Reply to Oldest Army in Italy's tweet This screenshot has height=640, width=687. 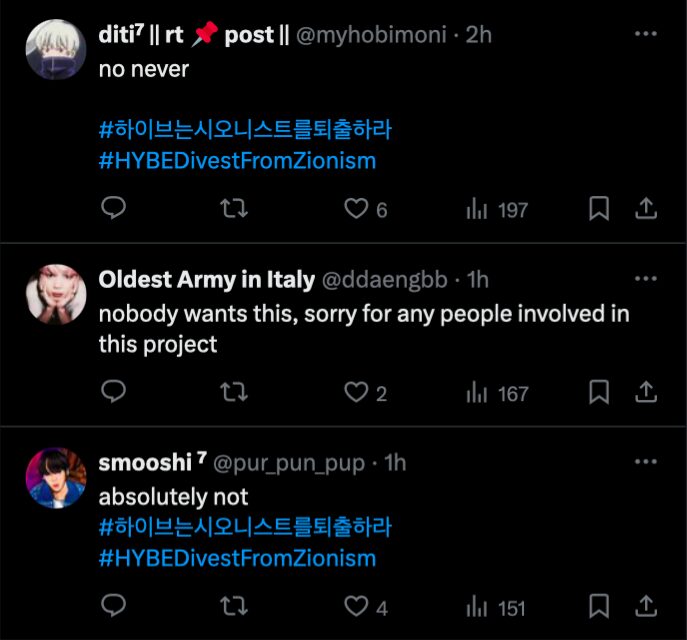[x=114, y=392]
